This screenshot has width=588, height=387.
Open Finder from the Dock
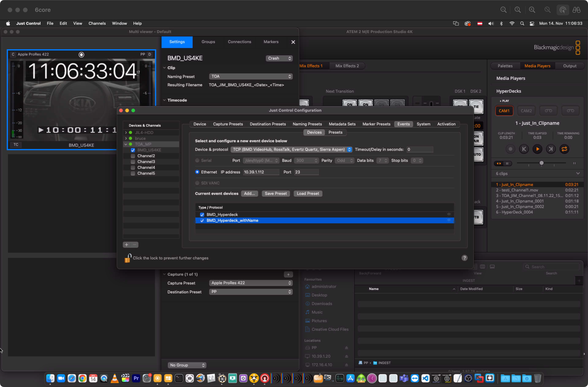[50, 378]
